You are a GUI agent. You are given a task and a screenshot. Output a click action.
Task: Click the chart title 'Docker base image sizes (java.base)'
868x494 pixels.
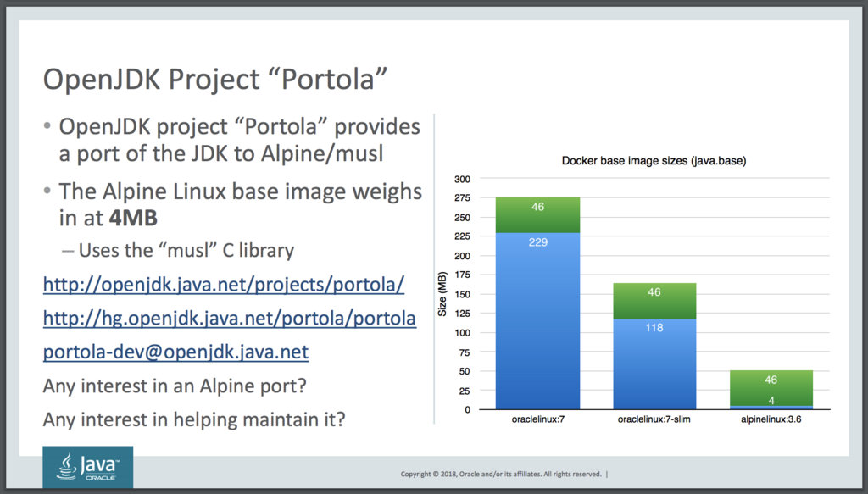click(x=654, y=161)
